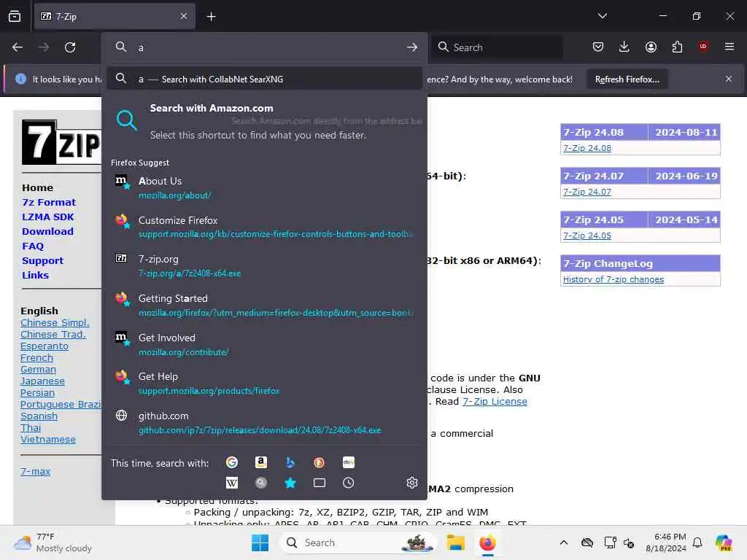Image resolution: width=747 pixels, height=560 pixels.
Task: Open the Extensions puzzle icon
Action: [x=677, y=47]
